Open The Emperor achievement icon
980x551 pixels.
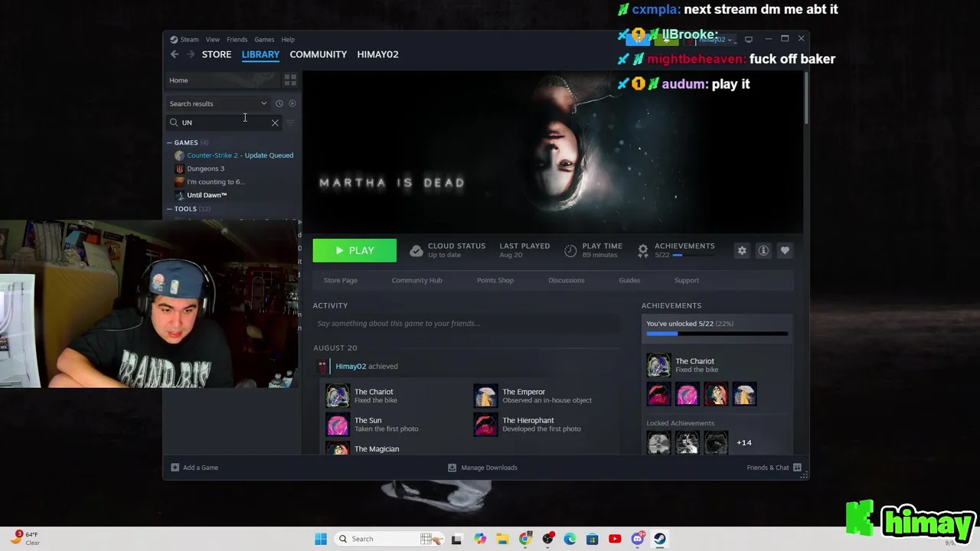click(x=485, y=396)
